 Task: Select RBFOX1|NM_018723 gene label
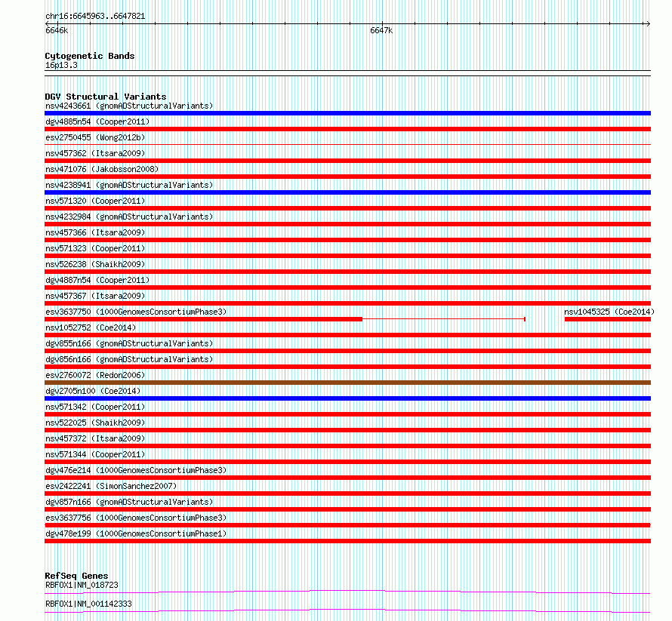click(82, 585)
